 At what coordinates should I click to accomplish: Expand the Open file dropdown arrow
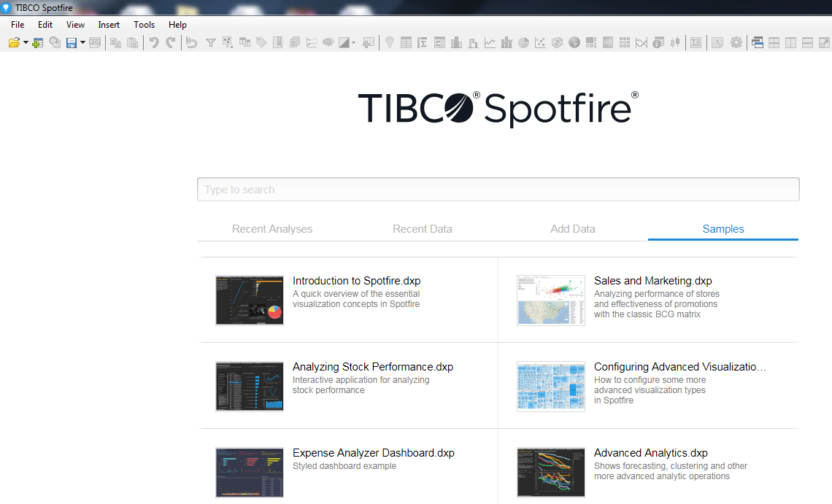pos(26,43)
